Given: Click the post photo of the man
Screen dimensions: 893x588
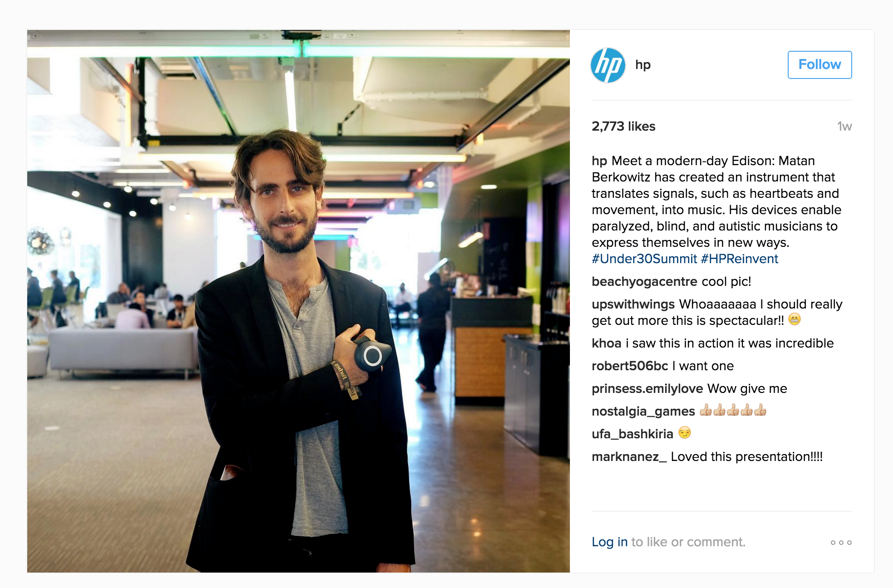Looking at the screenshot, I should [299, 301].
